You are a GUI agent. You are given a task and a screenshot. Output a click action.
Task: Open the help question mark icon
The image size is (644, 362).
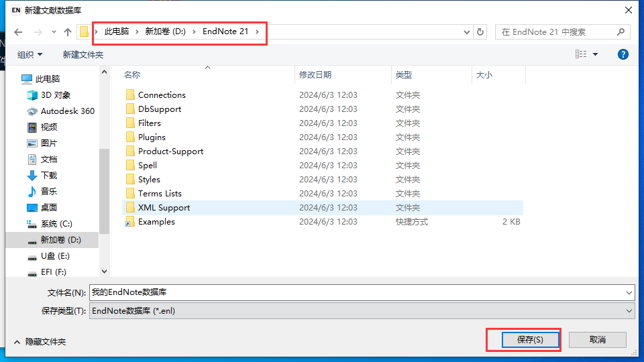click(x=623, y=54)
